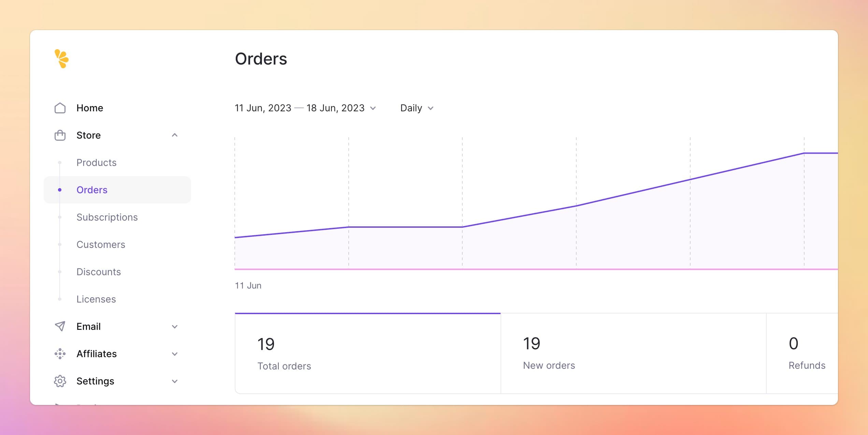Expand the Email section chevron
Image resolution: width=868 pixels, height=435 pixels.
click(x=175, y=326)
